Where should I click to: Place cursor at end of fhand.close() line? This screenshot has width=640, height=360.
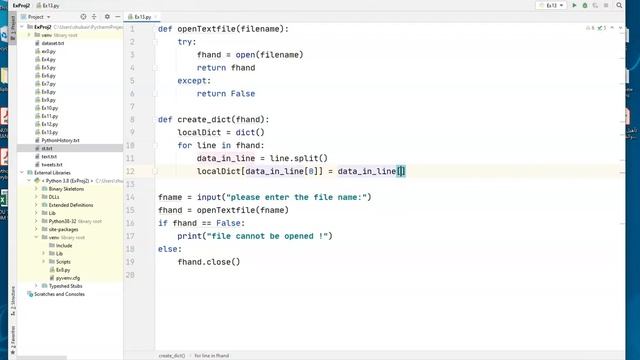click(x=241, y=262)
